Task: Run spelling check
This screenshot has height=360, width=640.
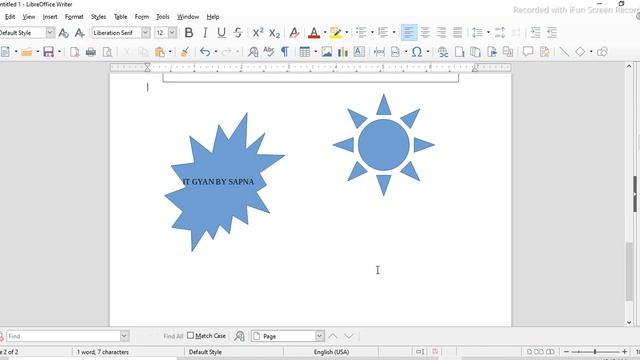Action: pyautogui.click(x=269, y=52)
